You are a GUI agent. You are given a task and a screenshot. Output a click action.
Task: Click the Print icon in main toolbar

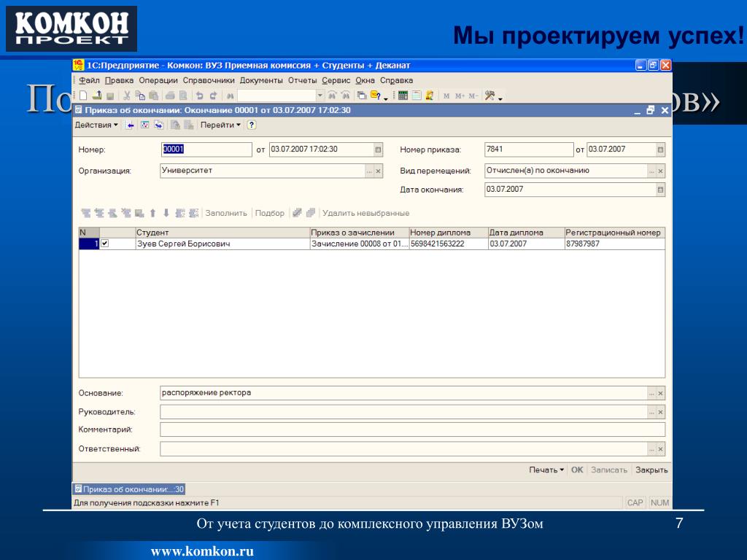(169, 96)
